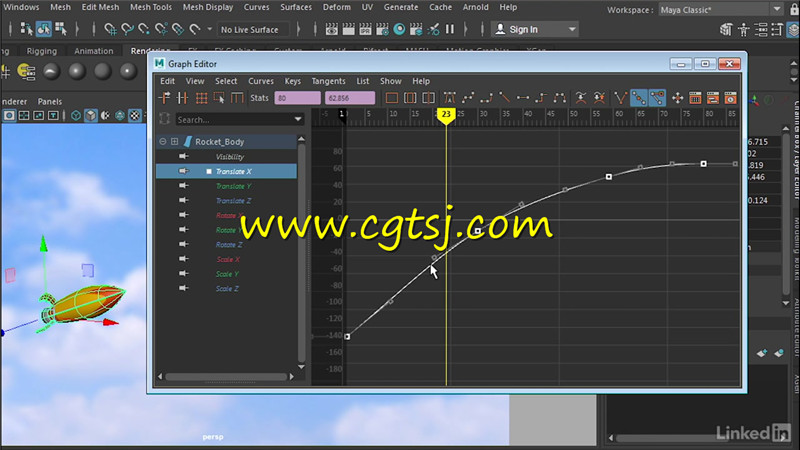Toggle Snap to curves in main toolbar
Image resolution: width=800 pixels, height=450 pixels.
pyautogui.click(x=127, y=29)
